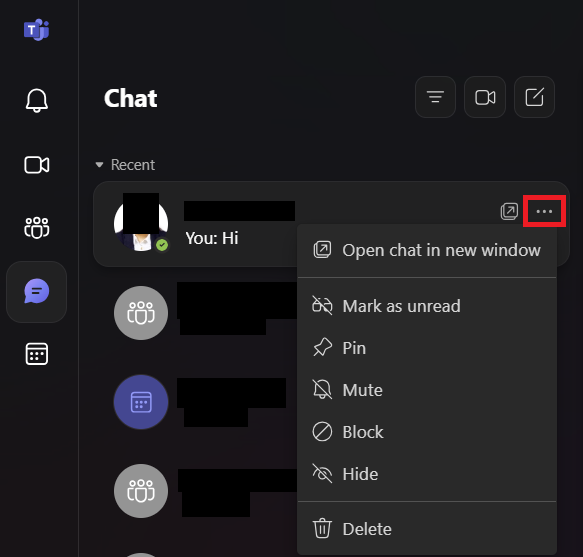Open the Meet video camera sidebar icon
583x557 pixels.
[36, 165]
